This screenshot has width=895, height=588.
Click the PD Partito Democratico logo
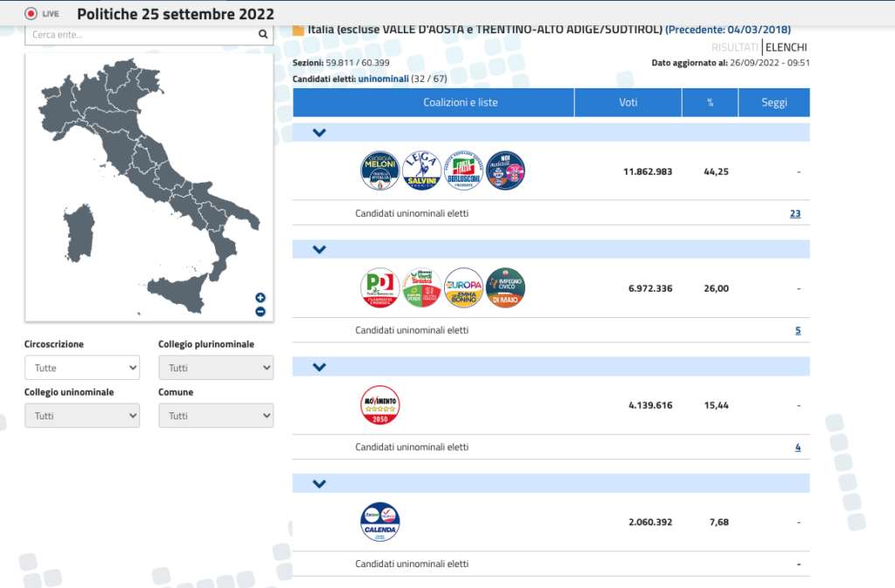(x=380, y=287)
